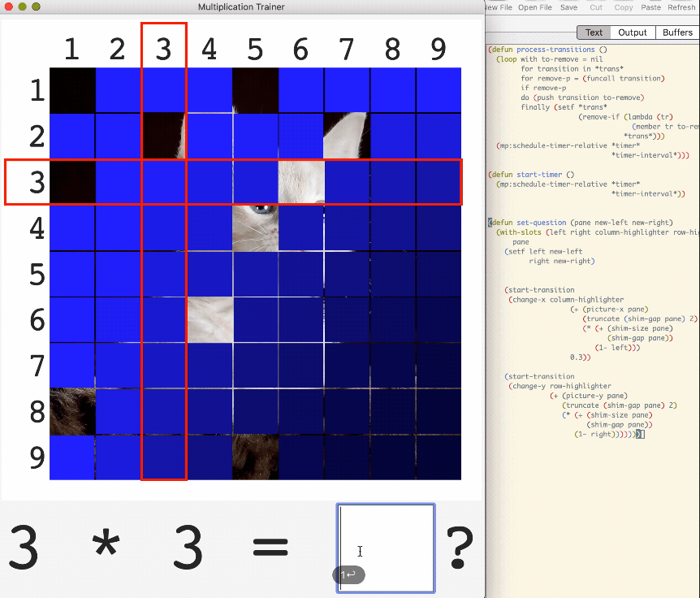Click column header number 9

click(439, 50)
